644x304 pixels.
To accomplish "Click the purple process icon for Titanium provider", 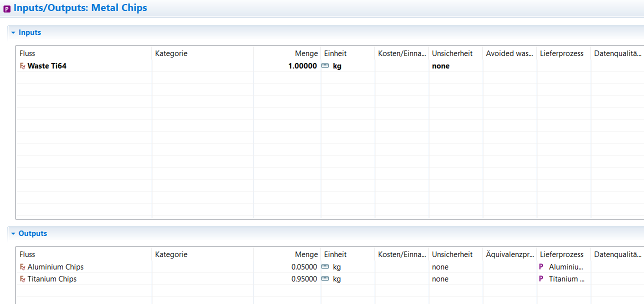I will tap(541, 279).
